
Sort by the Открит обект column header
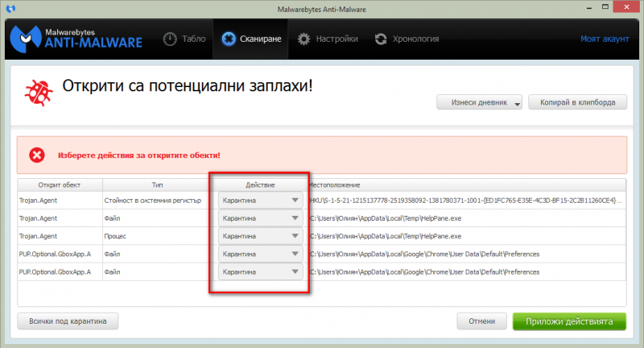[x=60, y=185]
